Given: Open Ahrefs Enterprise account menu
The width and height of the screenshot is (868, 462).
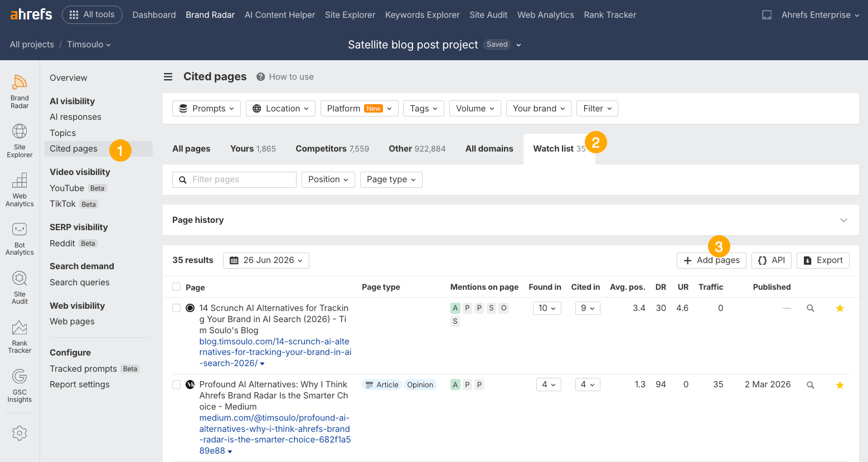Looking at the screenshot, I should click(820, 15).
